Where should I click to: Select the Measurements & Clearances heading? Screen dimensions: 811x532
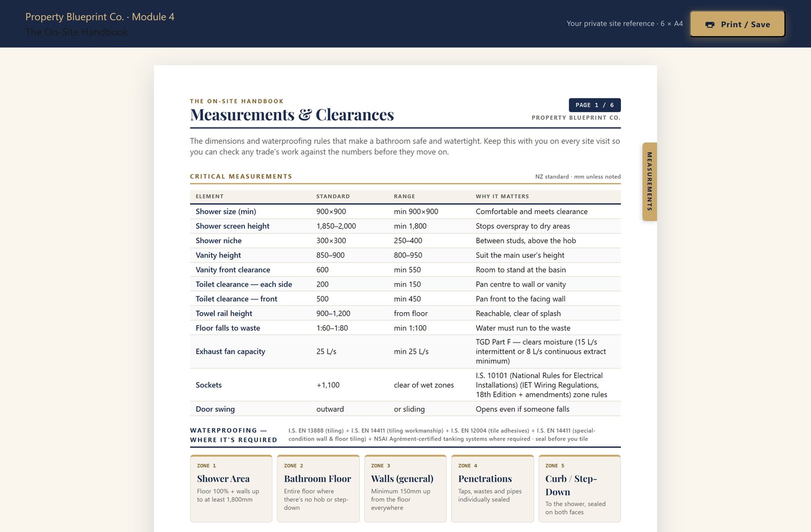point(292,115)
